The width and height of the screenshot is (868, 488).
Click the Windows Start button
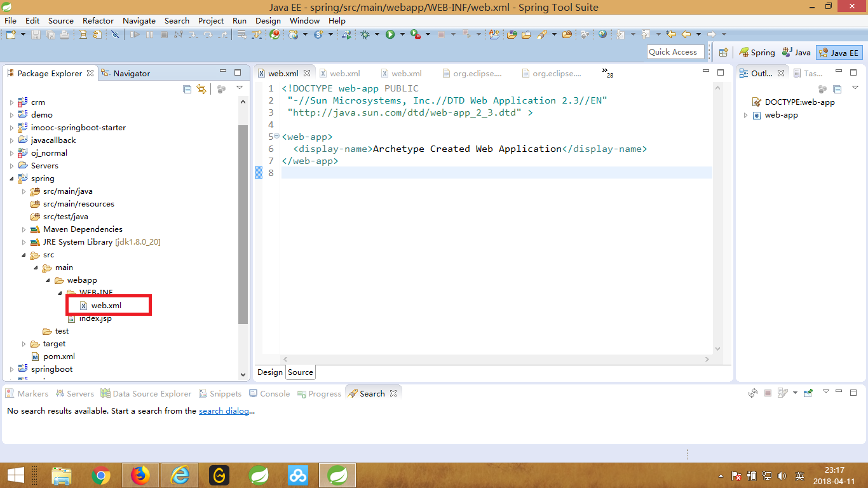(x=15, y=475)
